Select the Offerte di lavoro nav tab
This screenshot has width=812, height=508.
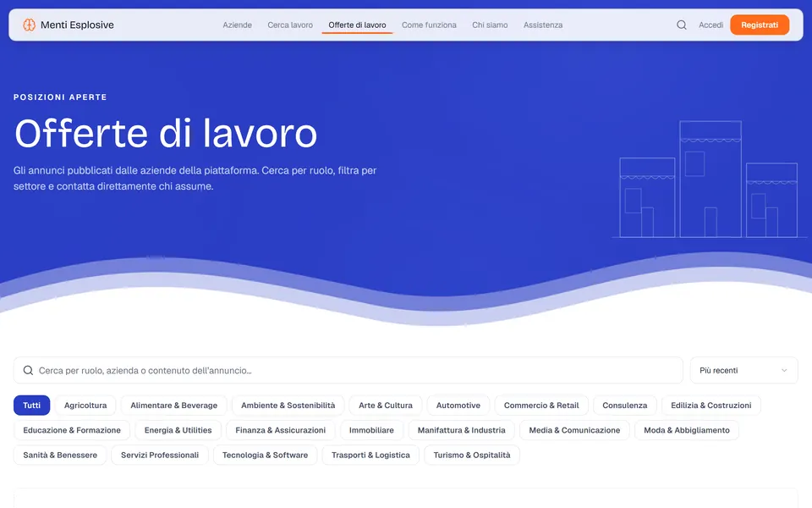[x=357, y=25]
